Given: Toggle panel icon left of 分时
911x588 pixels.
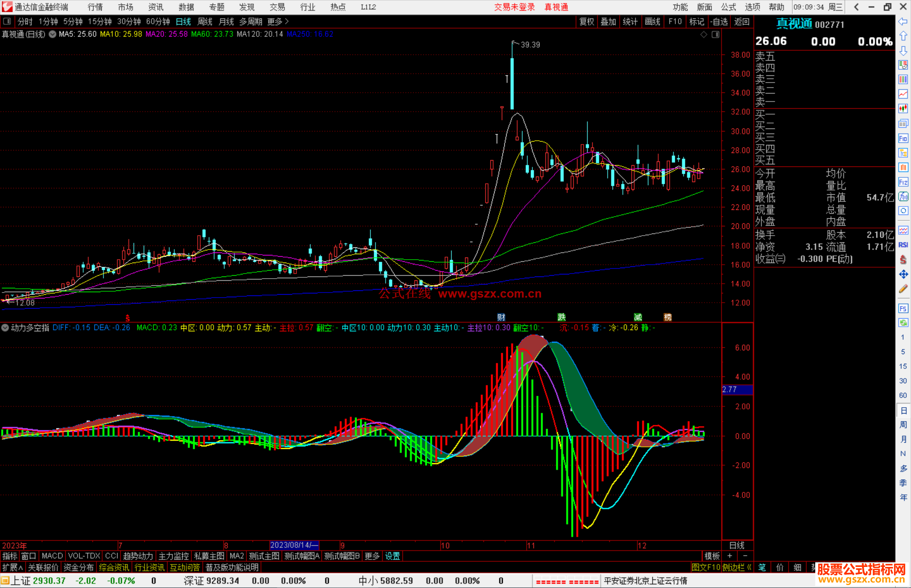Looking at the screenshot, I should 7,21.
